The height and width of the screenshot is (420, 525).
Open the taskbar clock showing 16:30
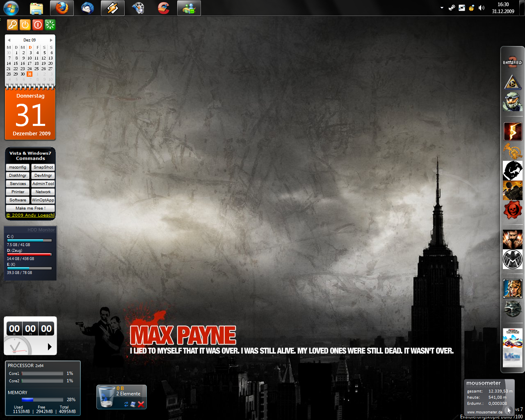pyautogui.click(x=503, y=8)
